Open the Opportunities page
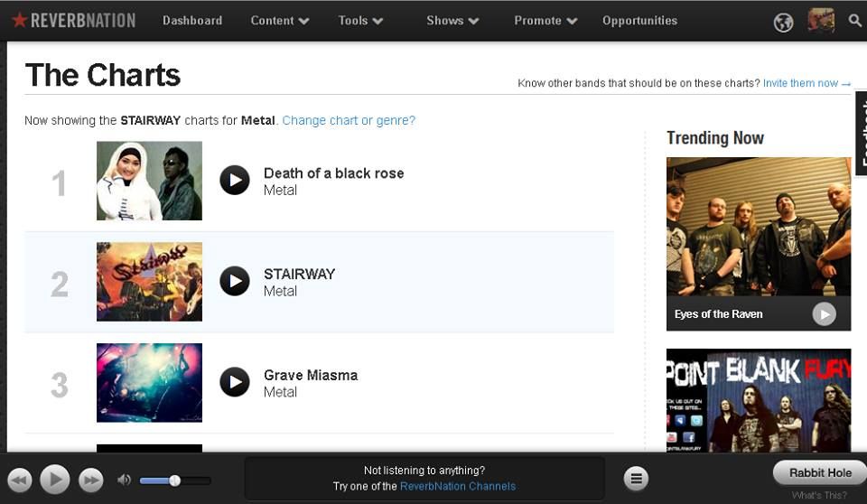The height and width of the screenshot is (504, 867). coord(639,21)
